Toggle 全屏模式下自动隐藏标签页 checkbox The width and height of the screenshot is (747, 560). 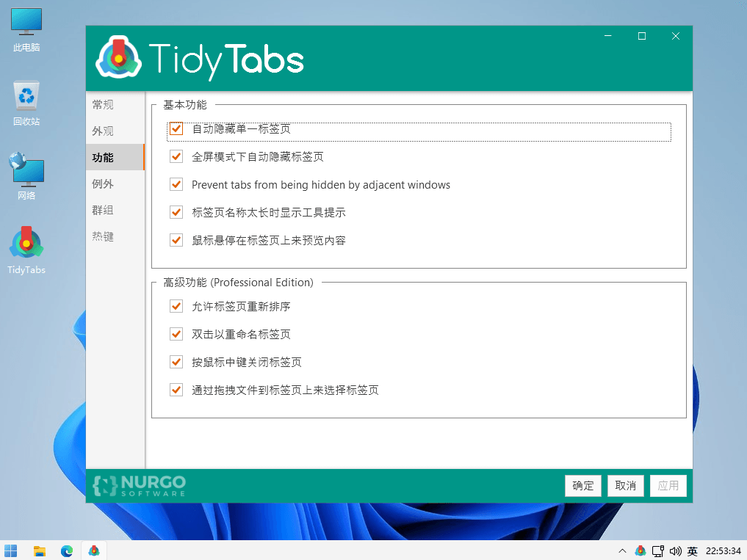tap(176, 156)
